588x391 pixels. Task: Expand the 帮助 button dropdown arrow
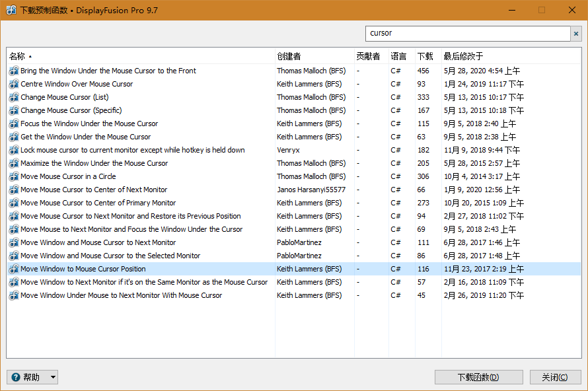point(53,377)
